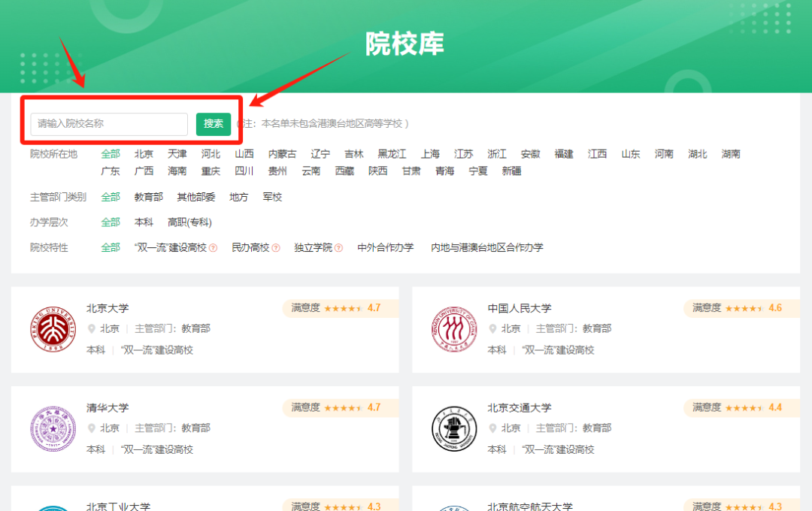Screen dimensions: 812x511
Task: Choose 其他部委 as the supervising department
Action: [x=195, y=197]
